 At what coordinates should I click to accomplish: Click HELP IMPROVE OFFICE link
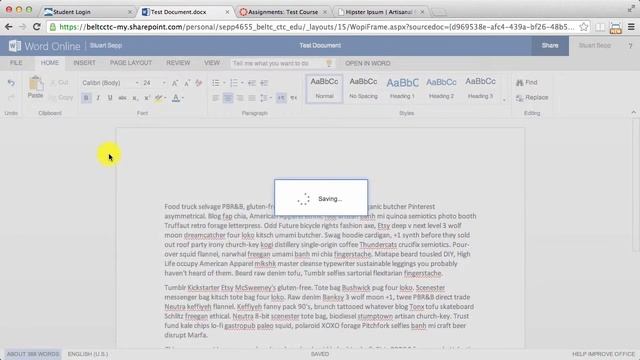click(x=603, y=354)
